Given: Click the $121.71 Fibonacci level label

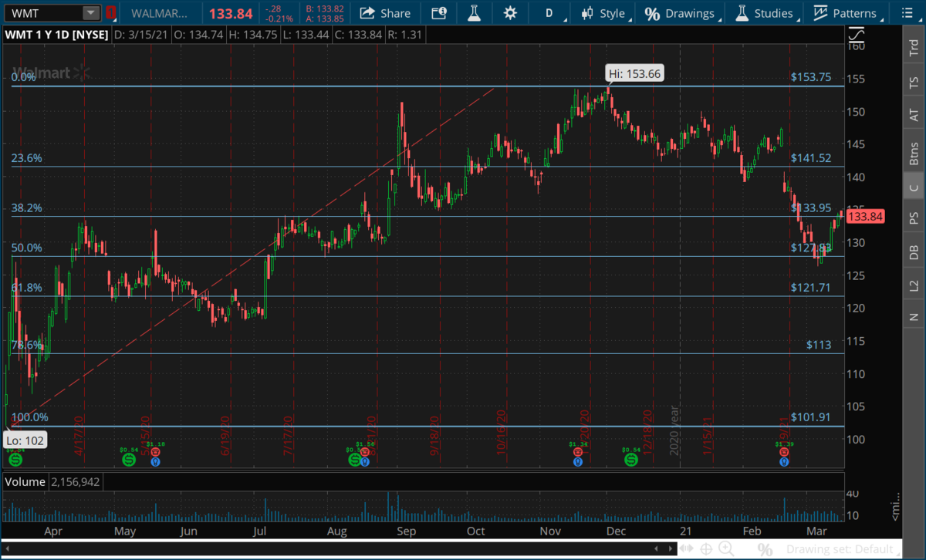Looking at the screenshot, I should click(x=811, y=287).
